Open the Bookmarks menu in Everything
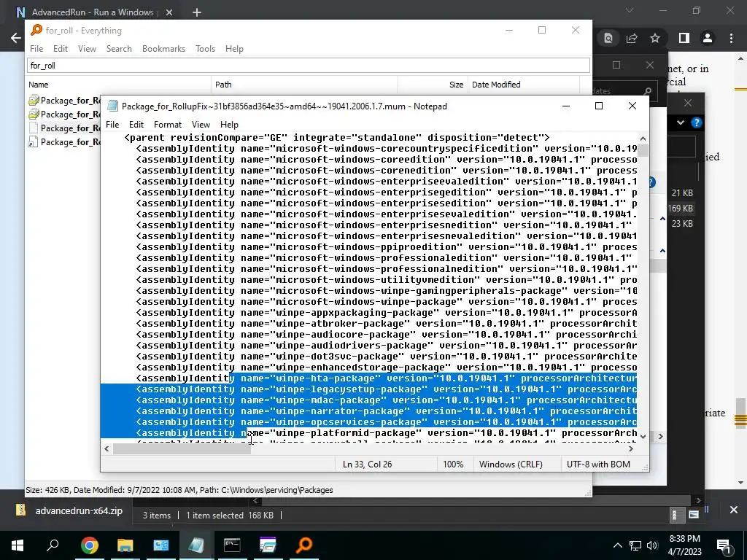The width and height of the screenshot is (747, 560). 163,49
